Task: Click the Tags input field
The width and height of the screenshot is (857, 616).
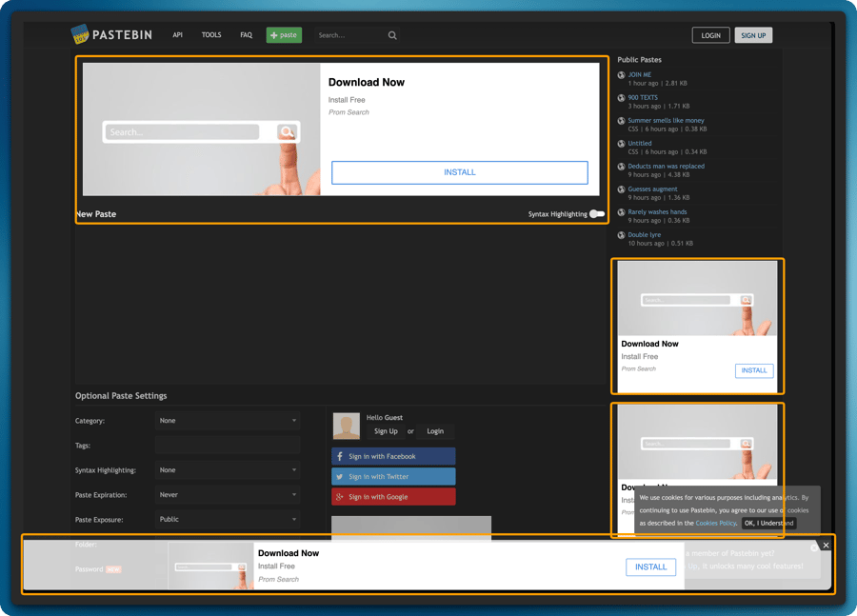Action: (x=228, y=446)
